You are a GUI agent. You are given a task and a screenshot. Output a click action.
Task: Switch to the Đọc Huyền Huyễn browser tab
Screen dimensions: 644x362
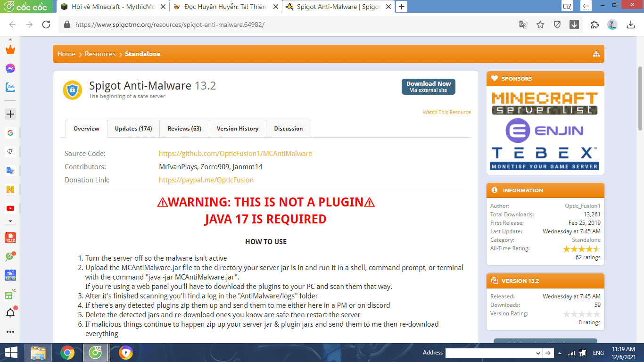pyautogui.click(x=225, y=7)
